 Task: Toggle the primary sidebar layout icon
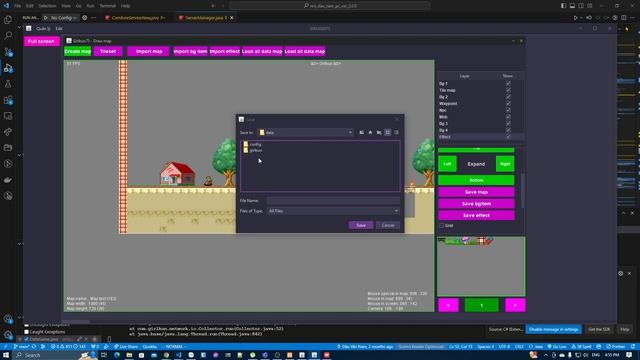[564, 6]
